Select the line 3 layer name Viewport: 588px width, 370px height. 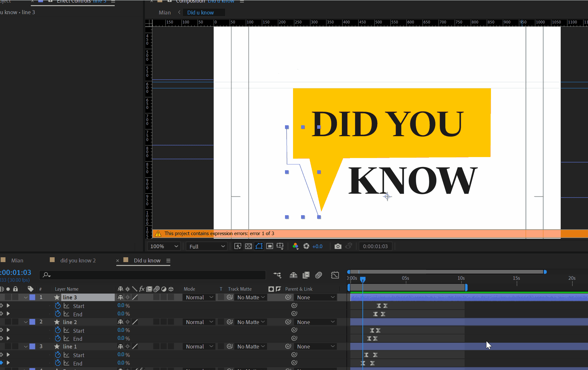(x=70, y=297)
